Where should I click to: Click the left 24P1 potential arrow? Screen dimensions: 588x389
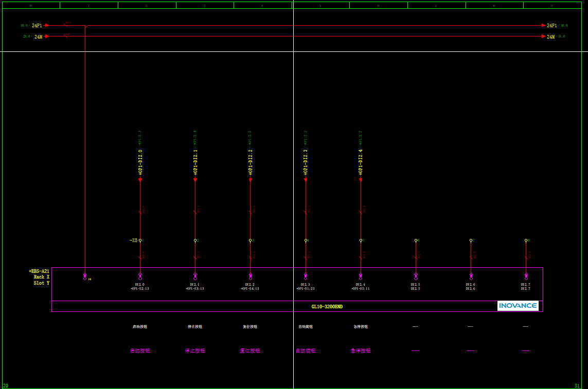pyautogui.click(x=46, y=25)
